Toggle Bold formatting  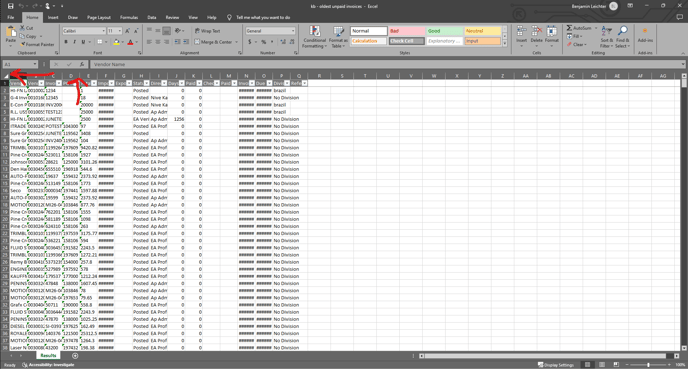pos(66,42)
